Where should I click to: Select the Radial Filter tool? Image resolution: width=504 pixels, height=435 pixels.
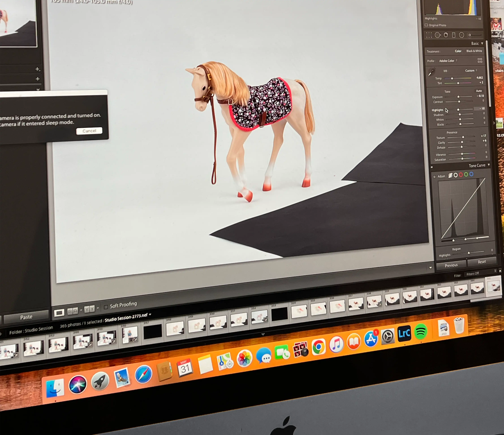[461, 35]
